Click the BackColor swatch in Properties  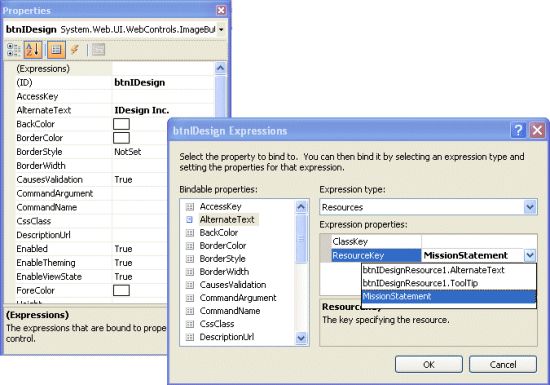[x=121, y=124]
